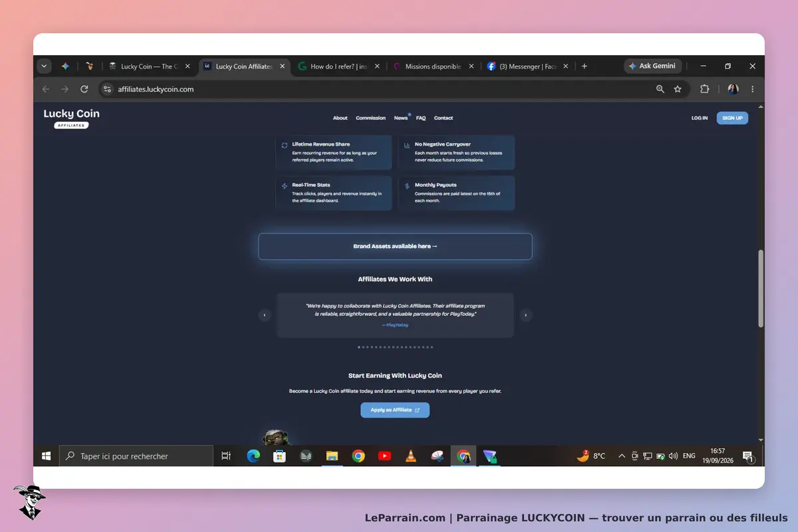Viewport: 798px width, 532px height.
Task: Open the Chrome three-dot menu
Action: pos(753,89)
